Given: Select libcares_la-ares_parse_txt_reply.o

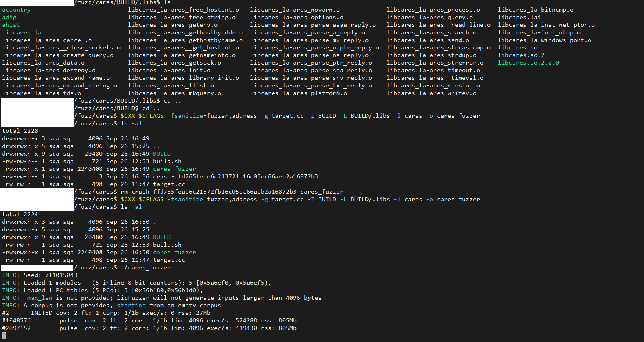Looking at the screenshot, I should (x=311, y=85).
